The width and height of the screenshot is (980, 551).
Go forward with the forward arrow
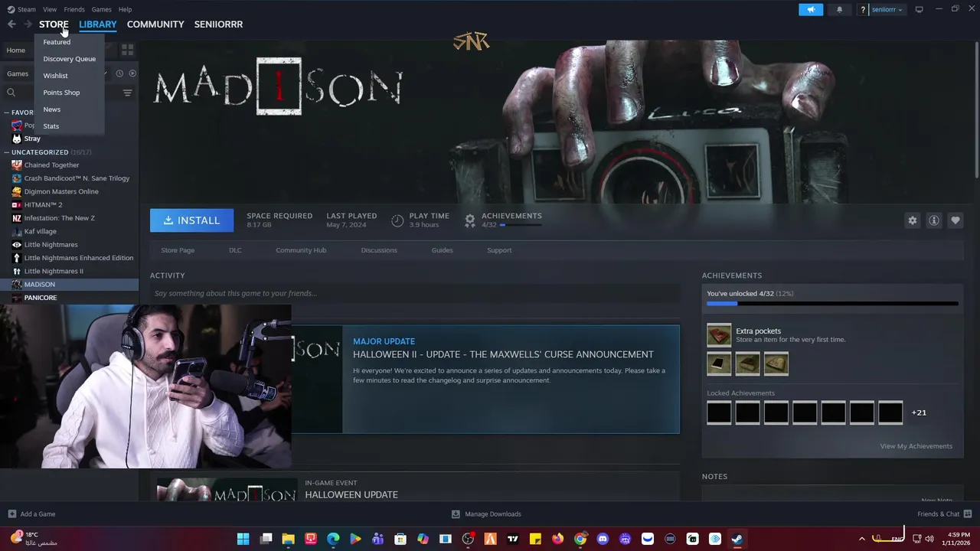[x=28, y=24]
